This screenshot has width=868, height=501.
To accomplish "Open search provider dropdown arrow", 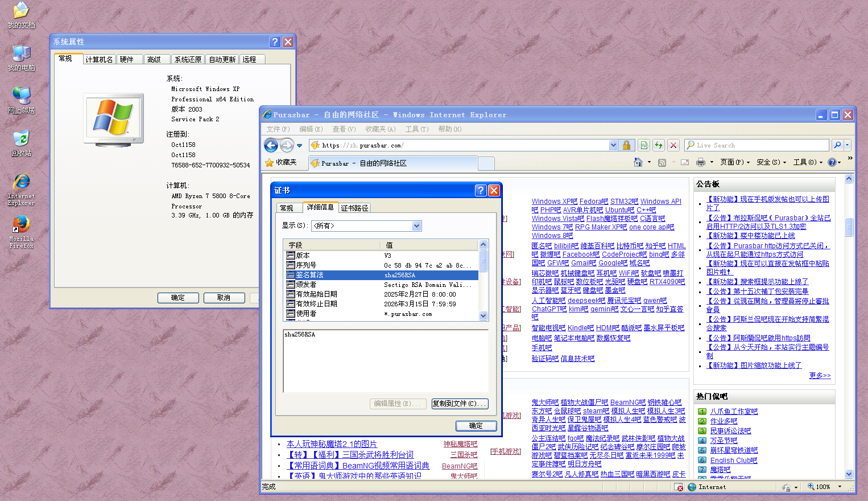I will tap(847, 145).
